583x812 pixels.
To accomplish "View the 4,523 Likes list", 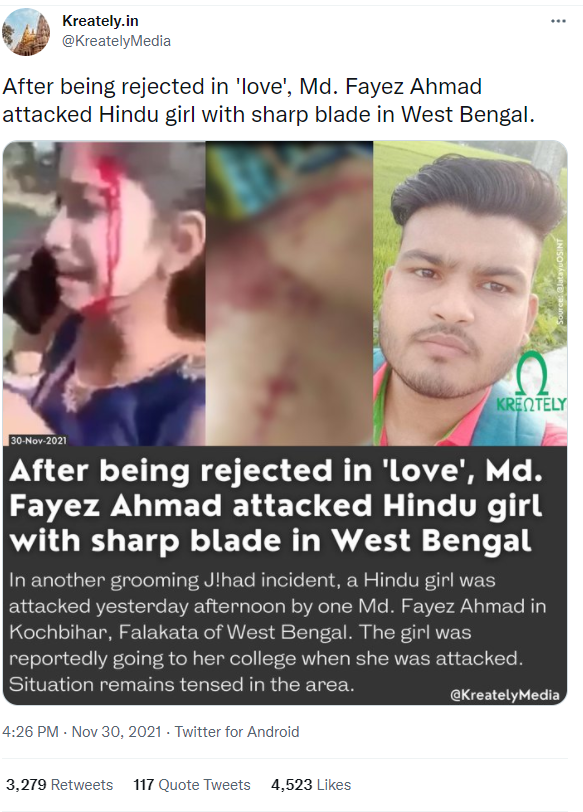I will [x=311, y=785].
